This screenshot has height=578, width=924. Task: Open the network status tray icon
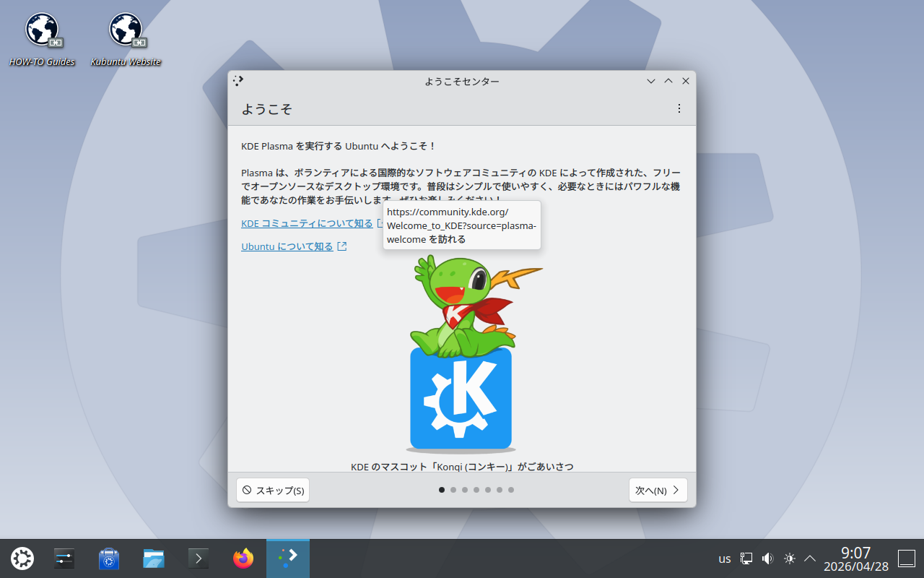tap(746, 558)
